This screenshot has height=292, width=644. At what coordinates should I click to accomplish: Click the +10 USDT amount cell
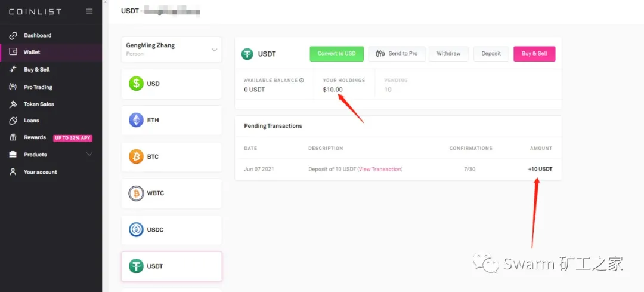[x=540, y=169]
